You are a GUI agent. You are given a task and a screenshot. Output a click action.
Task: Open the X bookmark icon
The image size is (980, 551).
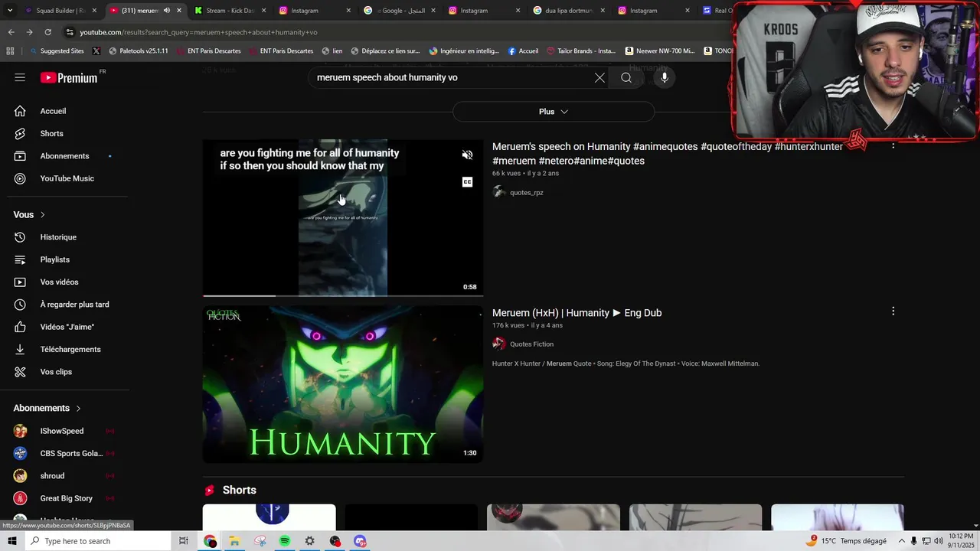[x=96, y=51]
